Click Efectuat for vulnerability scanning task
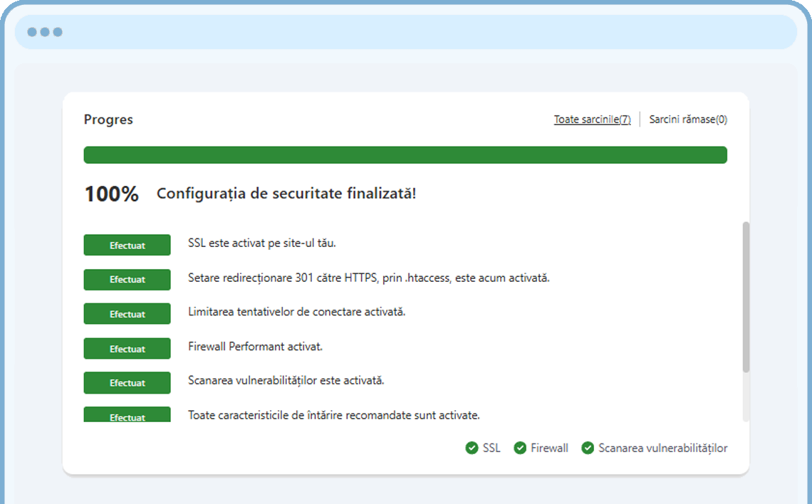The width and height of the screenshot is (812, 504). coord(127,382)
